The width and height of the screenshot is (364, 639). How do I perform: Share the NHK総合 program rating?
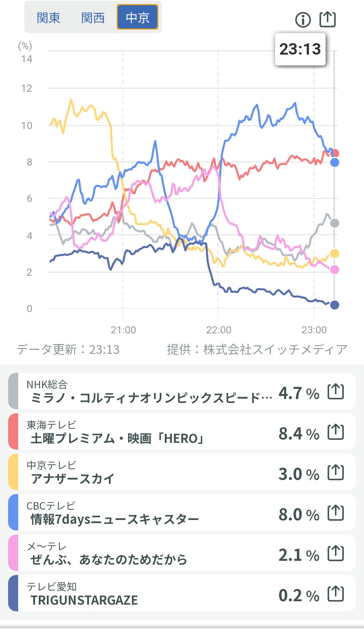[x=336, y=392]
